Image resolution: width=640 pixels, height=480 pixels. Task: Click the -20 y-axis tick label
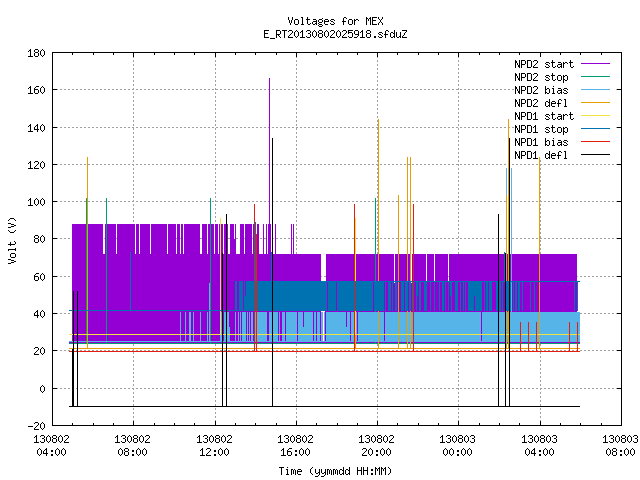click(x=36, y=426)
